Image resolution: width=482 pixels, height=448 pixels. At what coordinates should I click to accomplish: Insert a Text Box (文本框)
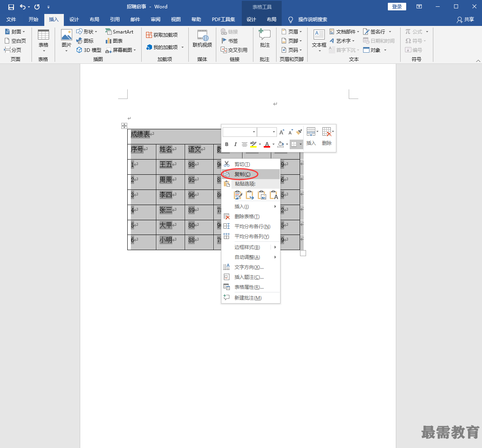319,40
